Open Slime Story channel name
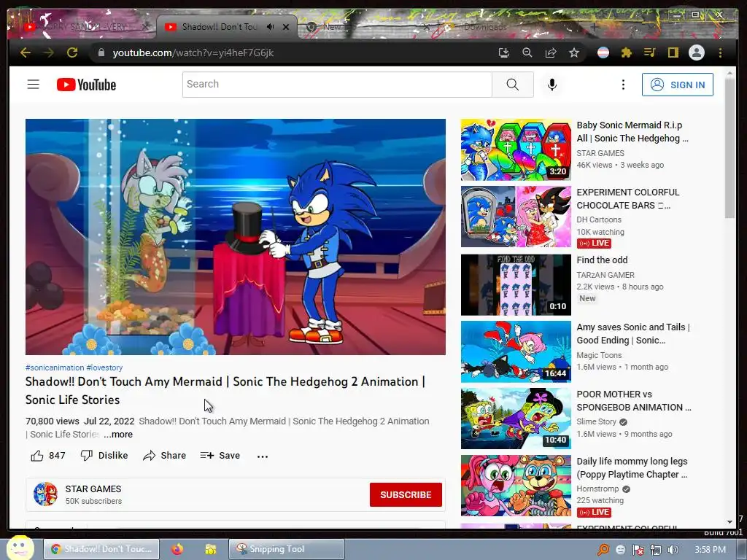 [597, 421]
